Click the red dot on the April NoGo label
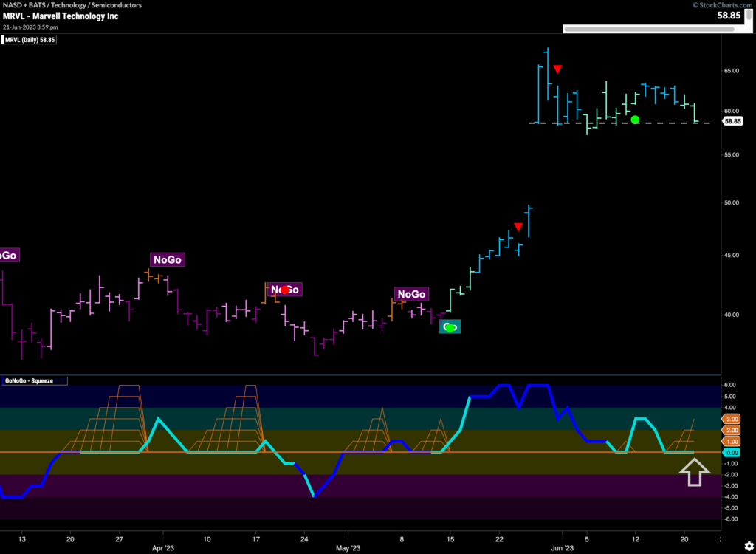Screen dimensions: 756x554 (284, 290)
